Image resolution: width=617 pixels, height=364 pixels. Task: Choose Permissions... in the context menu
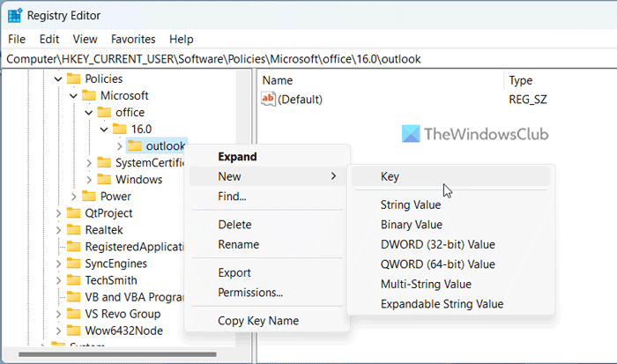267,293
